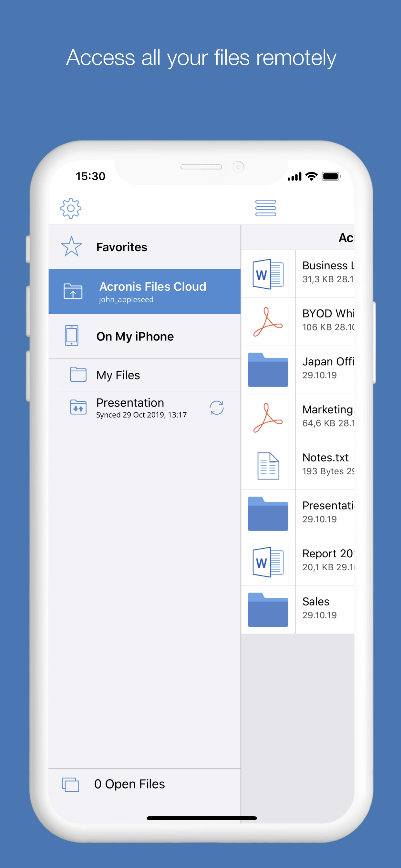
Task: Tap 'Synced 29 Oct 2019, 13:17' text
Action: point(141,415)
